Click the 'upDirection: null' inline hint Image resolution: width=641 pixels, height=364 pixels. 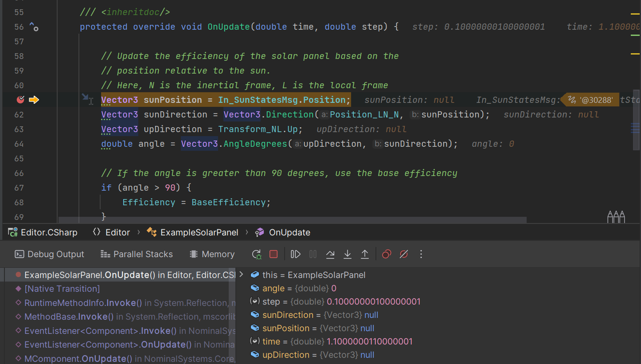[361, 129]
